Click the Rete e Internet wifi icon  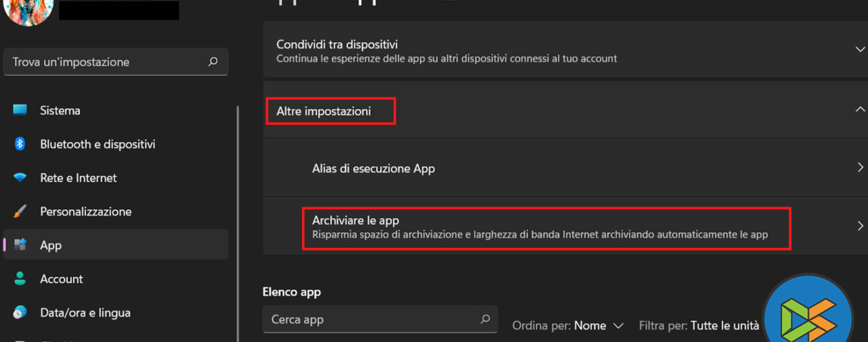[x=20, y=178]
